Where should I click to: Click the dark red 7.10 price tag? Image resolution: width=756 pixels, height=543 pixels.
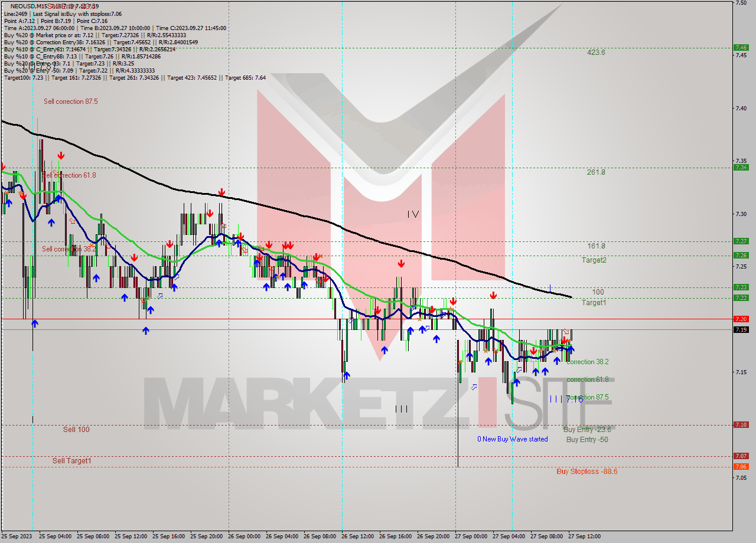pyautogui.click(x=741, y=425)
